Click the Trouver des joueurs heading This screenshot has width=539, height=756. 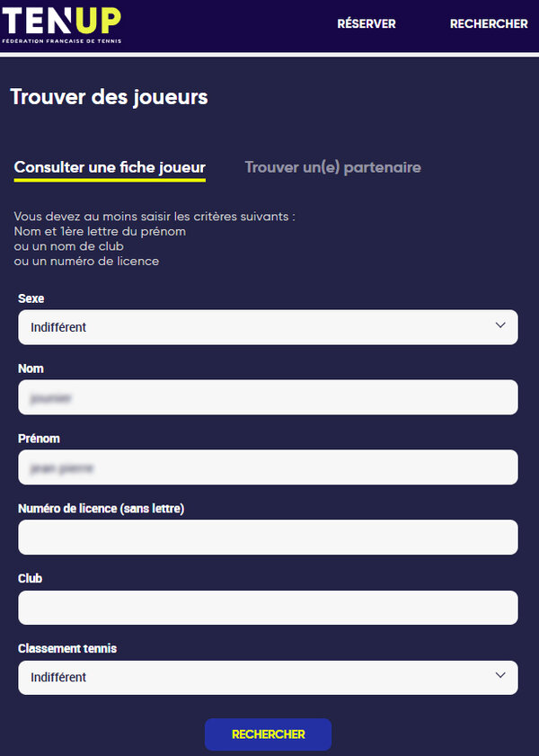coord(109,97)
